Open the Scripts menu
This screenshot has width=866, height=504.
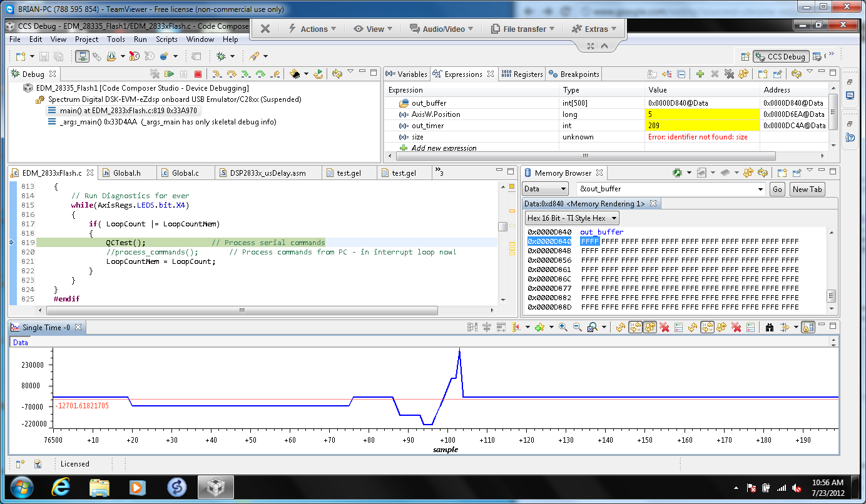pyautogui.click(x=166, y=39)
